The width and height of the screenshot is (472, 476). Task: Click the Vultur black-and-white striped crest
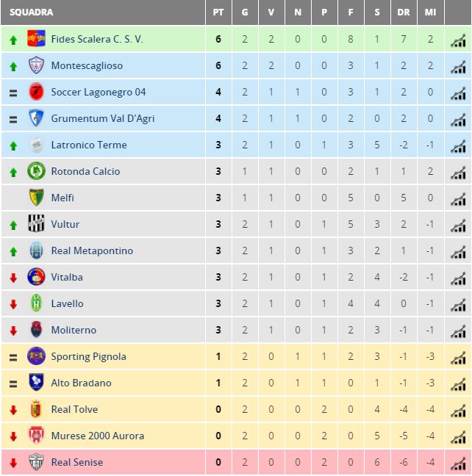click(x=36, y=224)
